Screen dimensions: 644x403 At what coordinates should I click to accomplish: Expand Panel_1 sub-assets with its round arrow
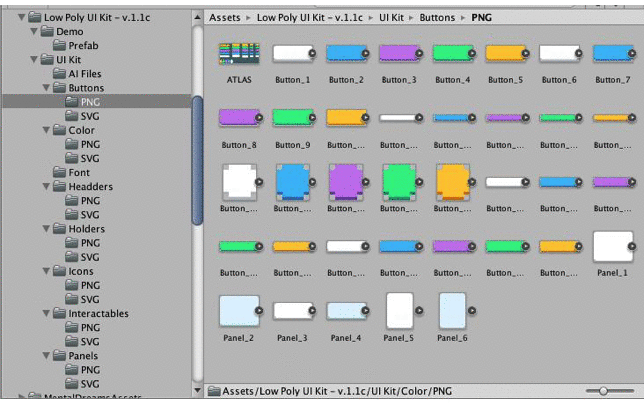[632, 246]
